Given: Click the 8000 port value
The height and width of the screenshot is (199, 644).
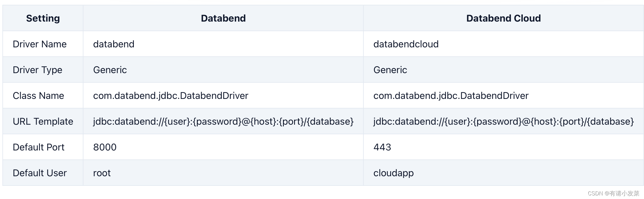Looking at the screenshot, I should [x=105, y=147].
